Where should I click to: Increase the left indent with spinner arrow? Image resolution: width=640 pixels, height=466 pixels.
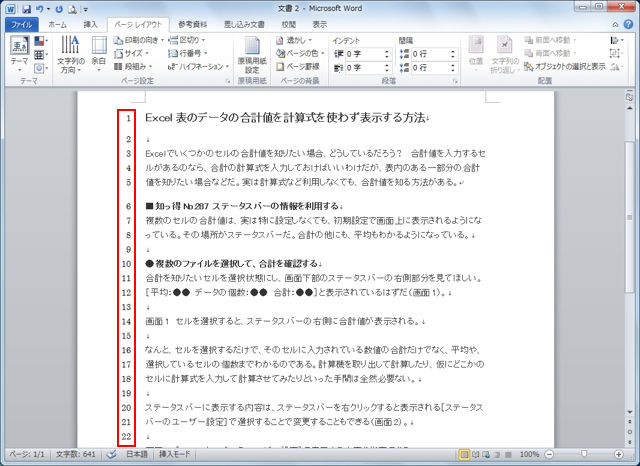[x=387, y=51]
